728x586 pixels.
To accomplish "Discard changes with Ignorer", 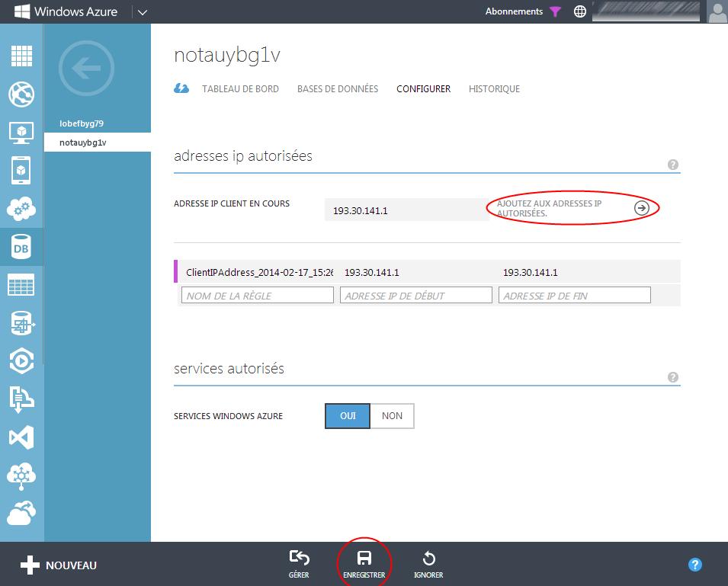I will point(428,564).
